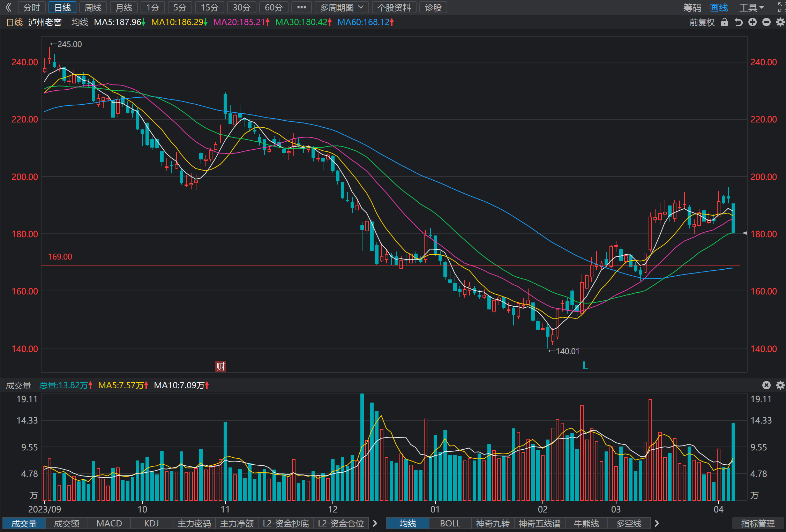Click the volume MA5:7.57万 label
The width and height of the screenshot is (786, 532).
click(x=123, y=385)
